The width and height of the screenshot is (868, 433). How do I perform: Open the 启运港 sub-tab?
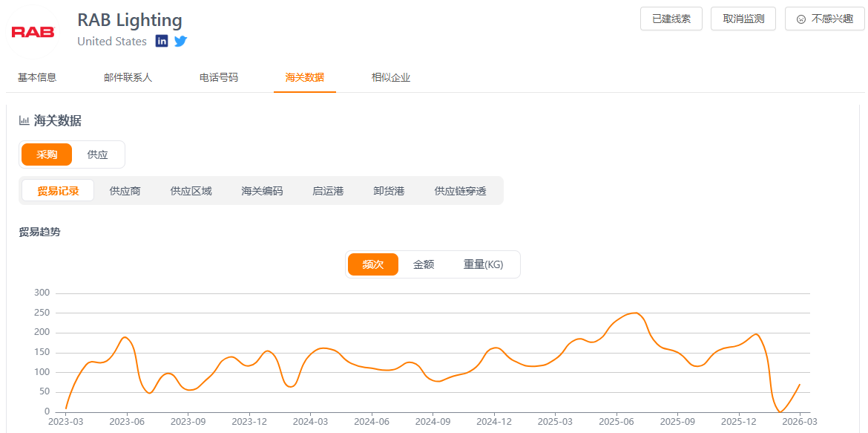pos(328,192)
